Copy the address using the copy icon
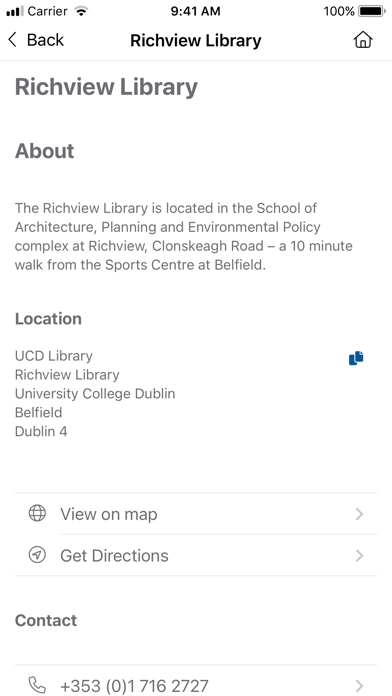 [x=356, y=358]
